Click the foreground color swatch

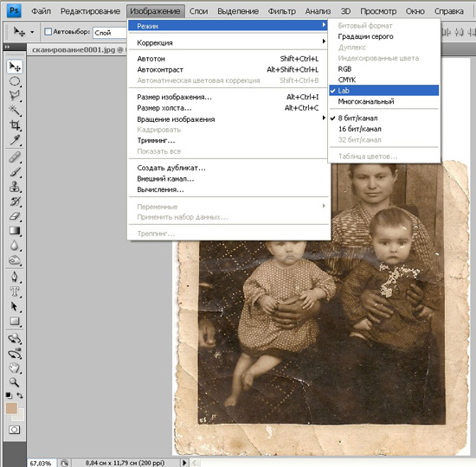click(x=11, y=408)
